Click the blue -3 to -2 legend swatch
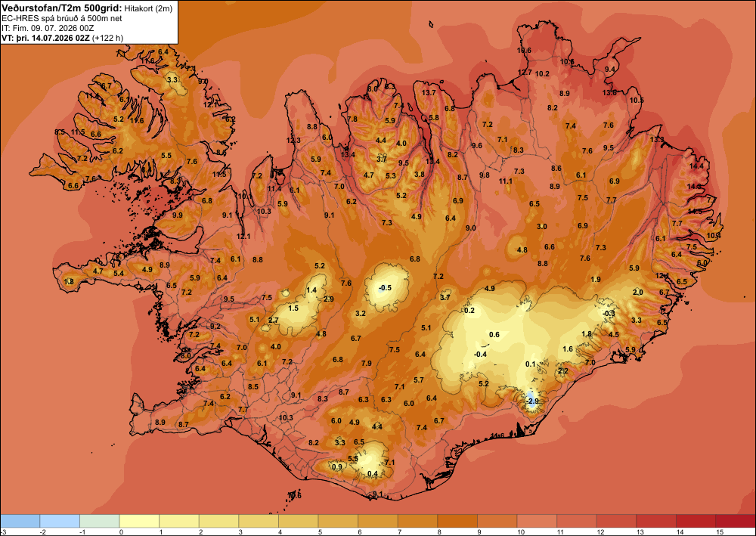This screenshot has width=756, height=536. pyautogui.click(x=20, y=521)
